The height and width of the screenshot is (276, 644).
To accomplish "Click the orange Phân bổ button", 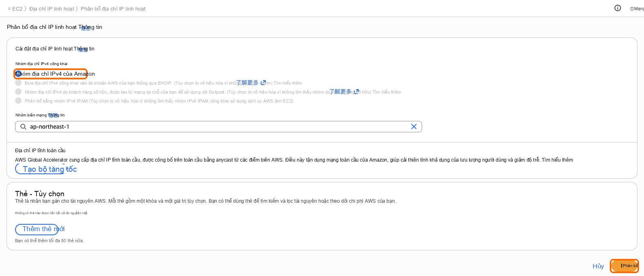I will (x=624, y=266).
